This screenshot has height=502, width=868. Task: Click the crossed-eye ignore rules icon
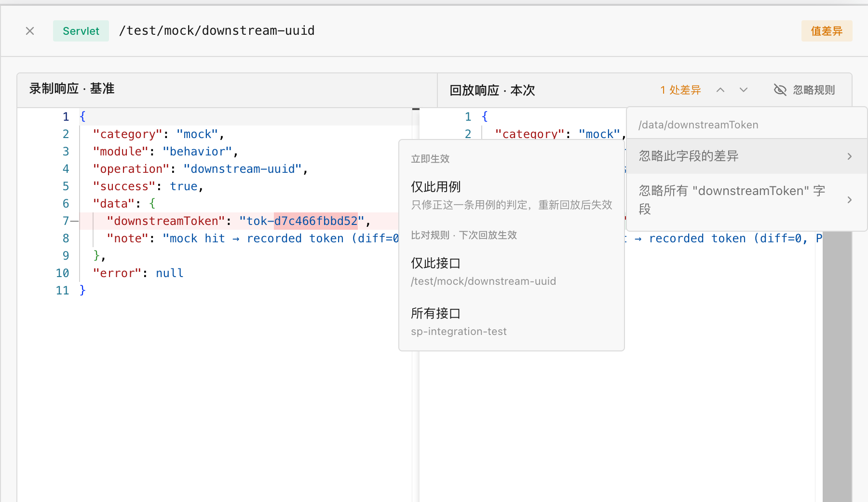[x=780, y=90]
